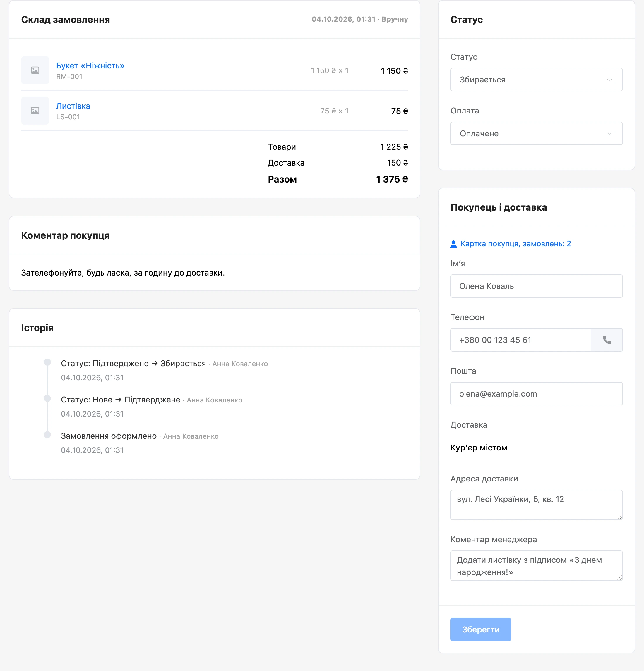The image size is (644, 671).
Task: Click the Збирається history timeline marker
Action: tap(48, 362)
